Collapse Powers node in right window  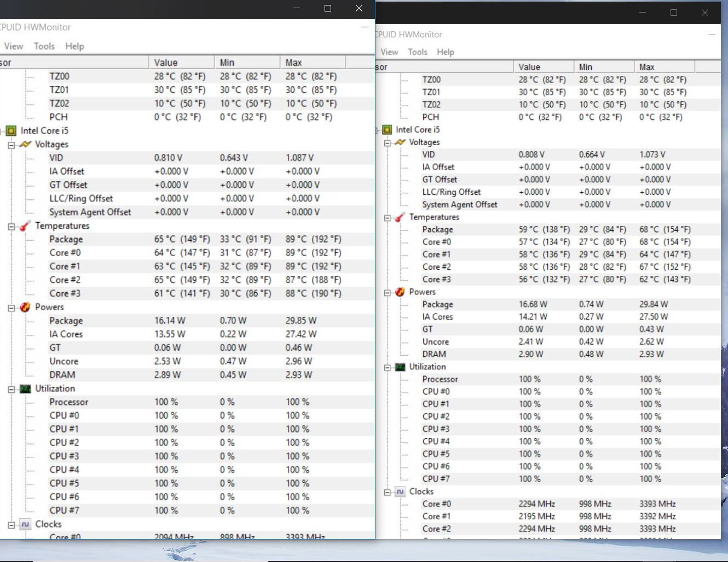coord(388,293)
